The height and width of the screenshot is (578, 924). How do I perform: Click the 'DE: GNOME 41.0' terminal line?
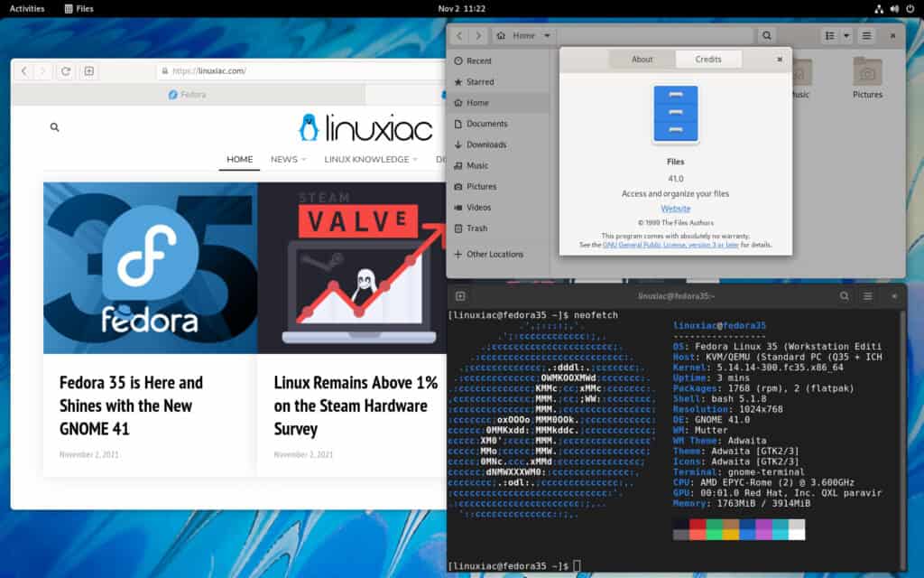711,420
